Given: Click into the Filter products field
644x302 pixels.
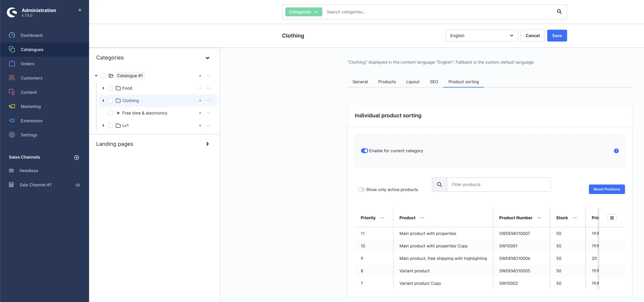Looking at the screenshot, I should [498, 184].
